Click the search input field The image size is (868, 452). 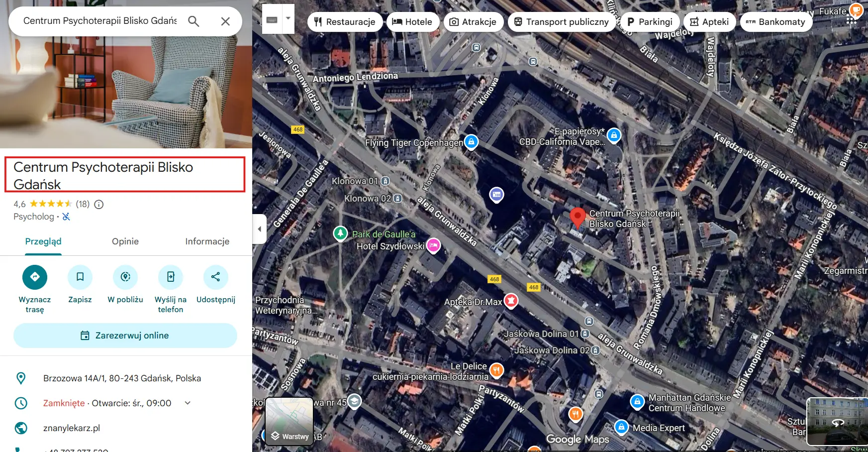click(x=100, y=21)
